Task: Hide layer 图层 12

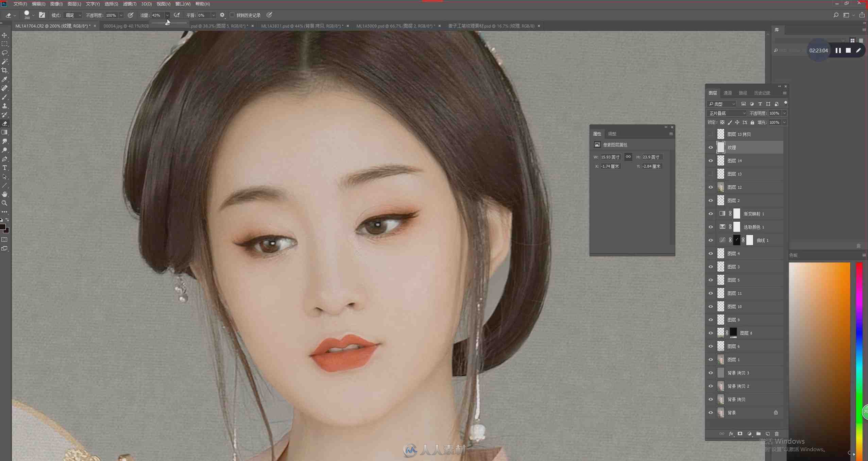Action: pos(711,187)
